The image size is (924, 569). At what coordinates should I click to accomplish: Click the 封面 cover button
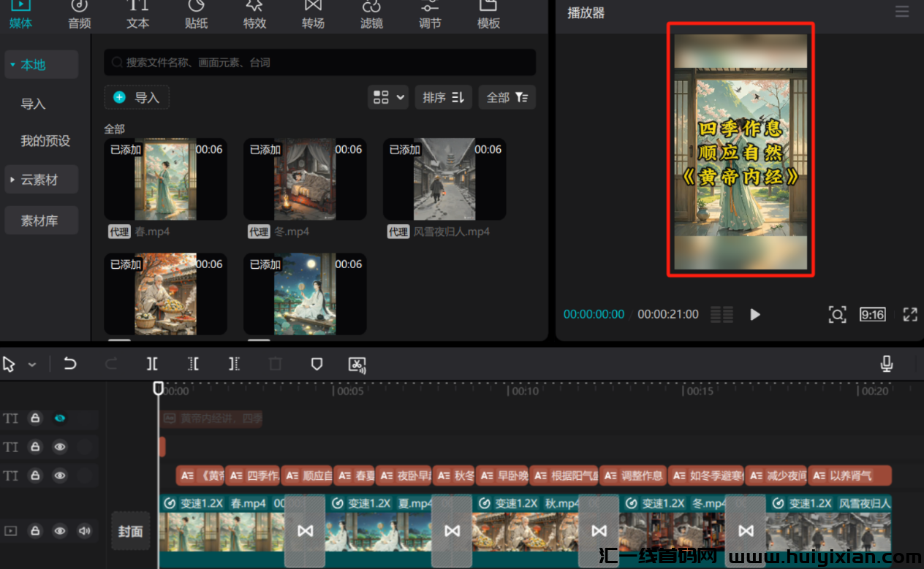pos(130,531)
